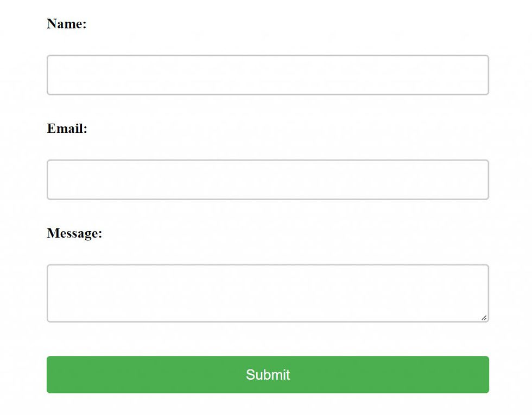532x415 pixels.
Task: Select the Message textarea
Action: [x=268, y=293]
